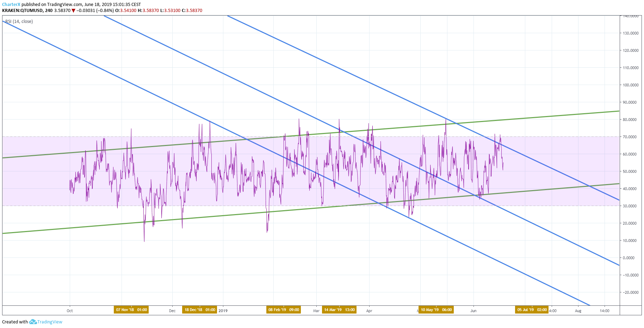Select the 05 Jul '19 02:00 date marker
Image resolution: width=644 pixels, height=328 pixels.
click(532, 310)
